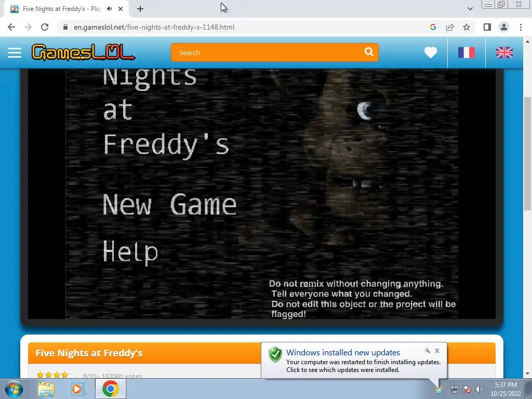Click the scrollbar up arrow
Viewport: 532px width, 399px height.
click(x=528, y=42)
